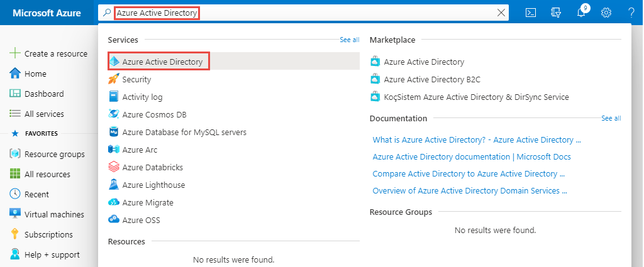Viewport: 644px width, 267px height.
Task: Open portal settings gear icon
Action: click(606, 13)
